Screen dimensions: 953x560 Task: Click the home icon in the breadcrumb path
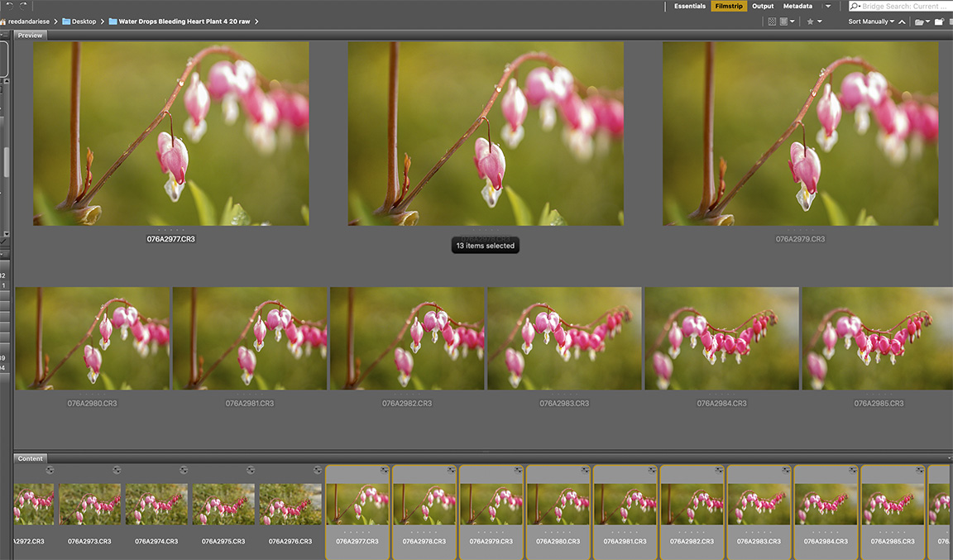coord(4,21)
